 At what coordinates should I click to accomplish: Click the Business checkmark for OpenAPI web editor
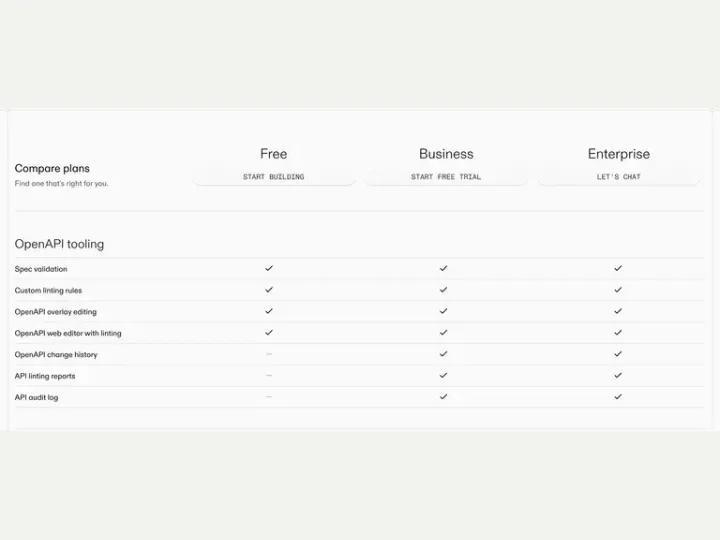[x=444, y=332]
